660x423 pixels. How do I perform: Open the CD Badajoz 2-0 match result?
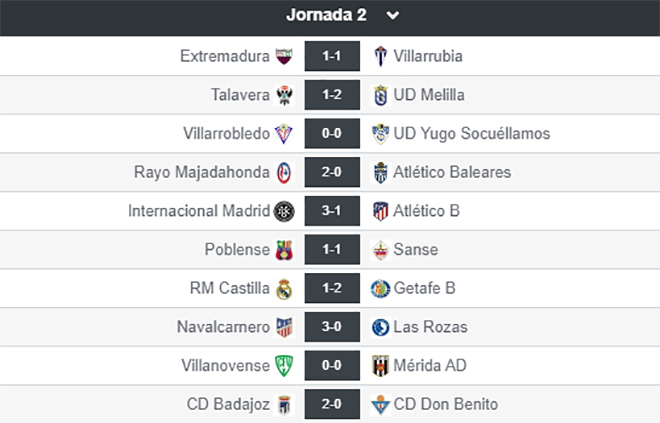click(332, 404)
